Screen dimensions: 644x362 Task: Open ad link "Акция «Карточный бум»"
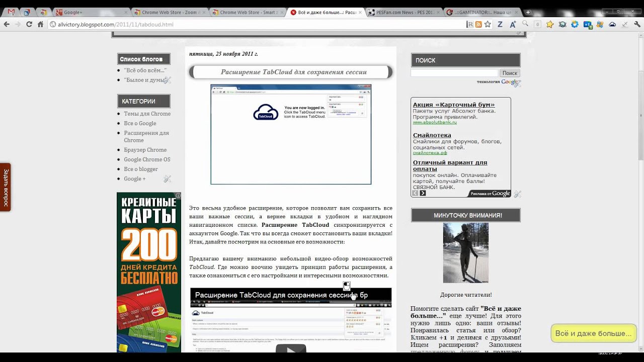454,105
